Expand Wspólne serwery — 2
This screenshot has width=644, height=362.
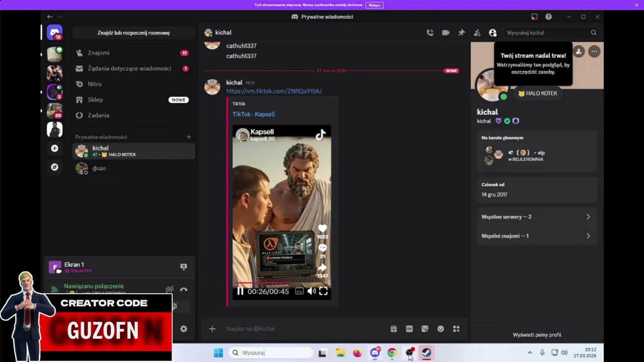pyautogui.click(x=536, y=217)
